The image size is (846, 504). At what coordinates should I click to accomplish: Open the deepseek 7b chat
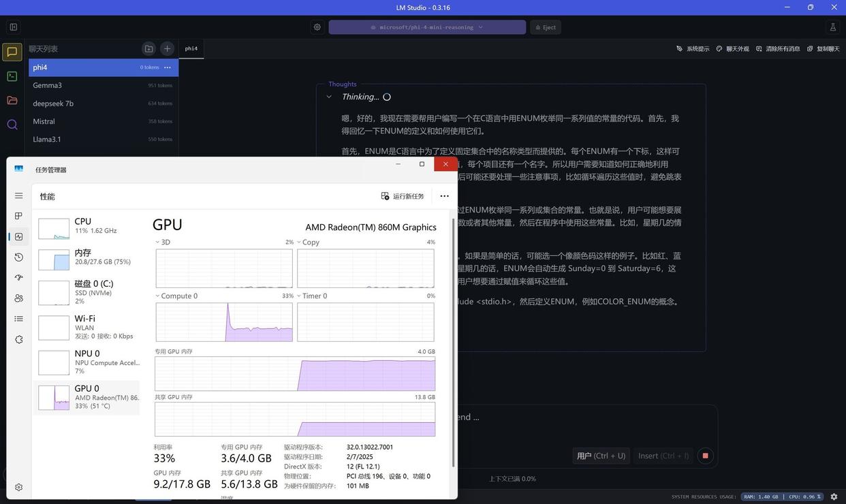[x=104, y=104]
